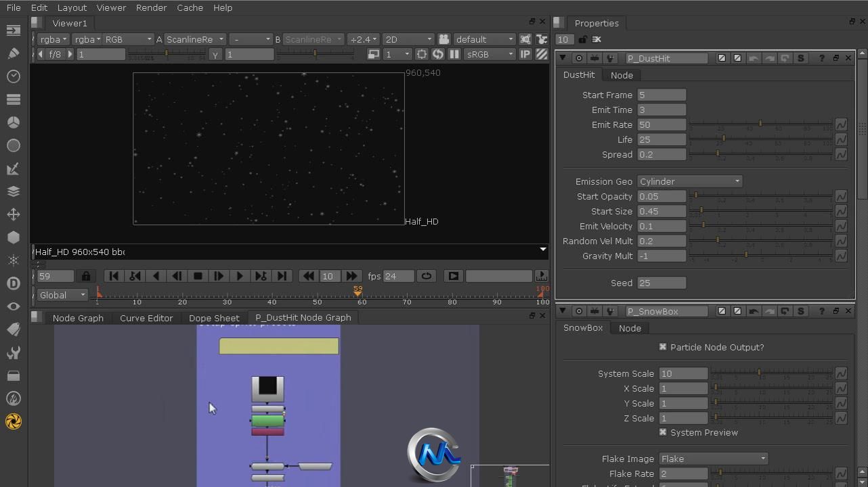The height and width of the screenshot is (487, 868).
Task: Toggle the viewer zebra stripes clipping button
Action: click(x=542, y=54)
